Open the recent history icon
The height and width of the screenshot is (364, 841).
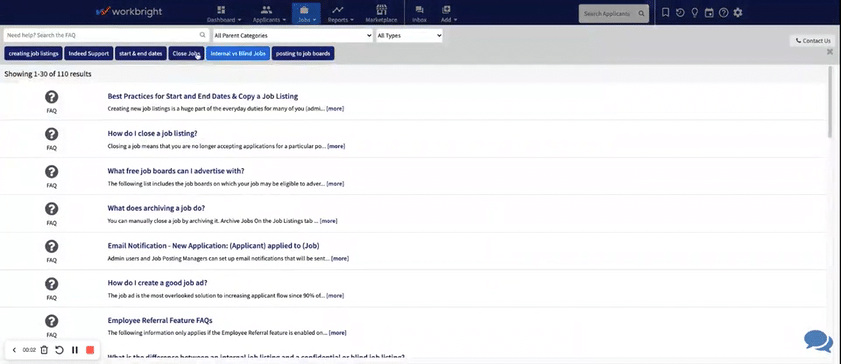click(x=680, y=12)
